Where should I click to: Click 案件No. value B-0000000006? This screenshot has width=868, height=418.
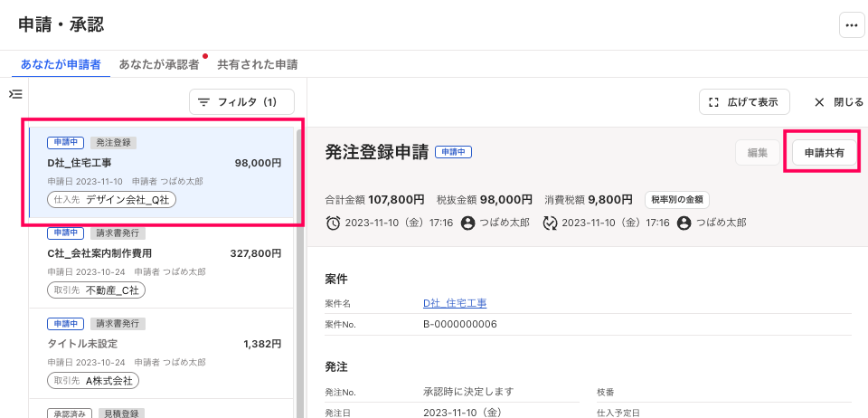(x=460, y=324)
